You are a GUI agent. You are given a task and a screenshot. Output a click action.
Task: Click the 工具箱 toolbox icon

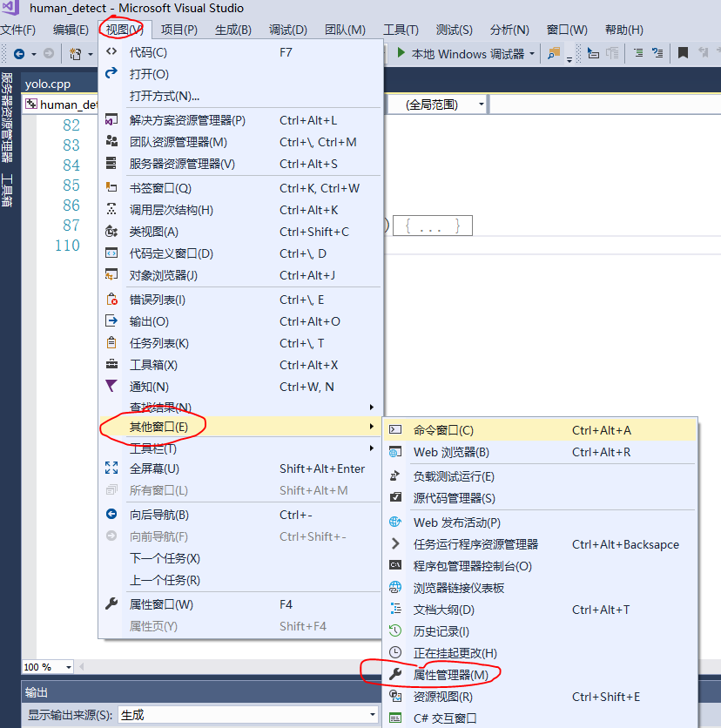pyautogui.click(x=111, y=365)
